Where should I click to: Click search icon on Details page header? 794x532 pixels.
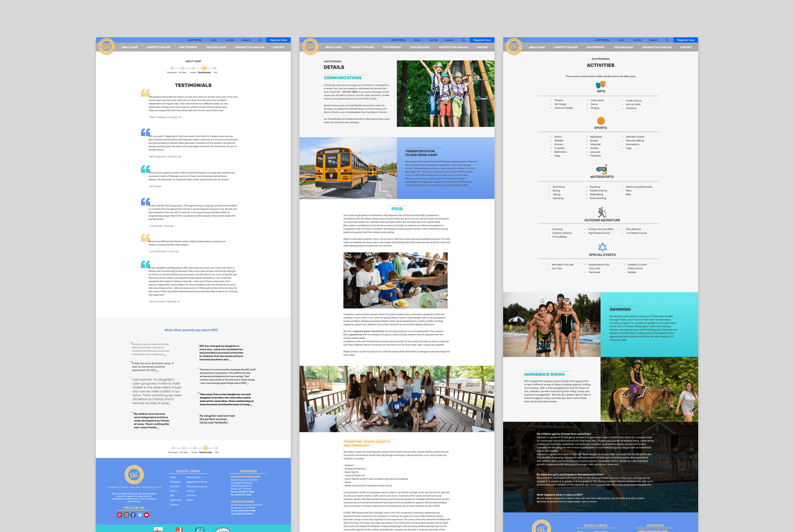[x=463, y=40]
